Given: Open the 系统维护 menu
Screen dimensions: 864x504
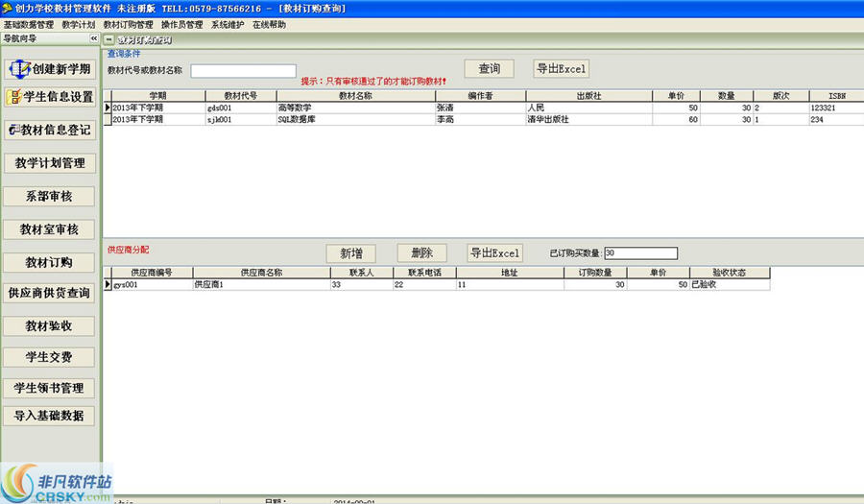Looking at the screenshot, I should coord(227,25).
